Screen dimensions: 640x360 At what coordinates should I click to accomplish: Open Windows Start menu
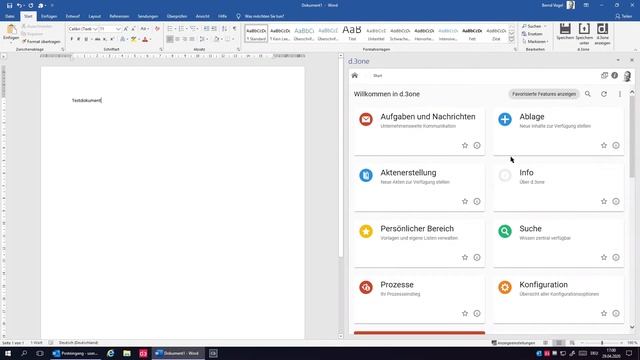pyautogui.click(x=8, y=353)
